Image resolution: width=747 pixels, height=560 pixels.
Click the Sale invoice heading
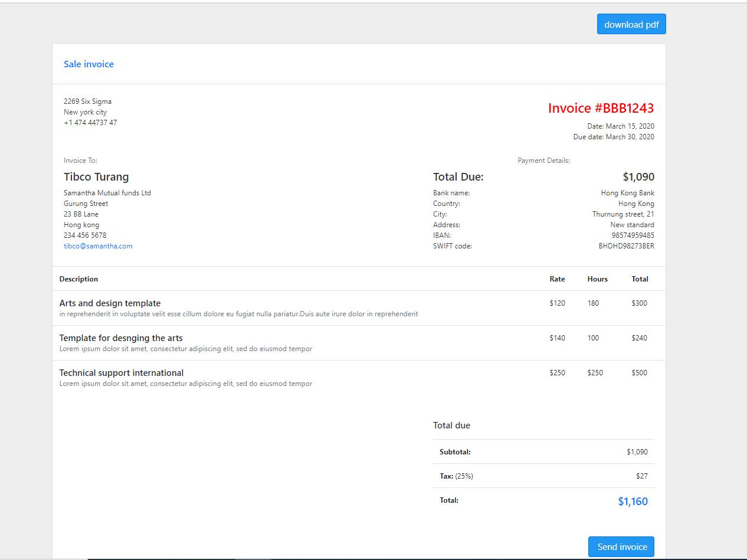click(89, 64)
